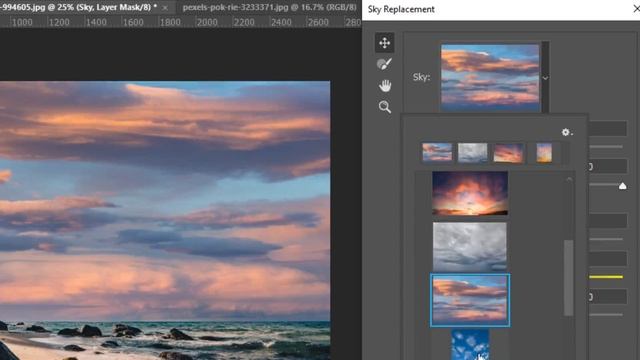Click the scroll up arrow in preset list
The width and height of the screenshot is (640, 360).
569,180
